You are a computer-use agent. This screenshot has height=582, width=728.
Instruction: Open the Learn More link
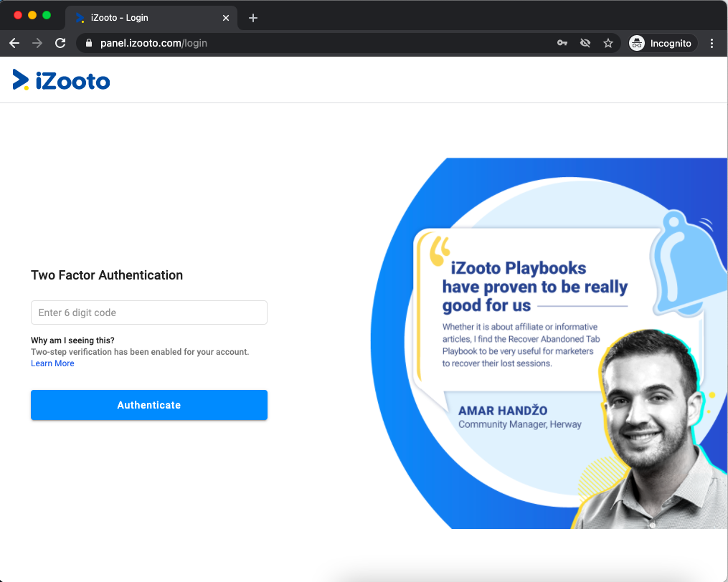(52, 363)
